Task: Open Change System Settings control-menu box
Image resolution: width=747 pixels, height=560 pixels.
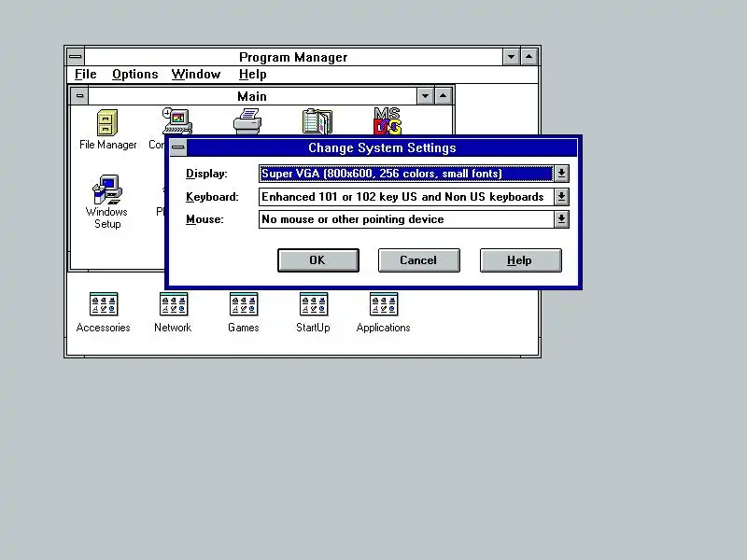Action: click(178, 147)
